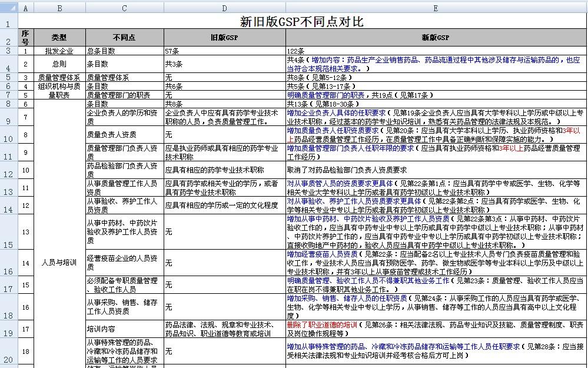
Task: Select the cell 增加经营疫苗人员资质
Action: [436, 263]
